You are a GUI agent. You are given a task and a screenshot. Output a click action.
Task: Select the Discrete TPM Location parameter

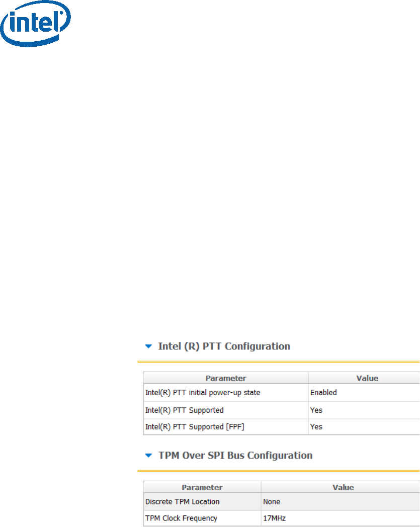(x=202, y=502)
